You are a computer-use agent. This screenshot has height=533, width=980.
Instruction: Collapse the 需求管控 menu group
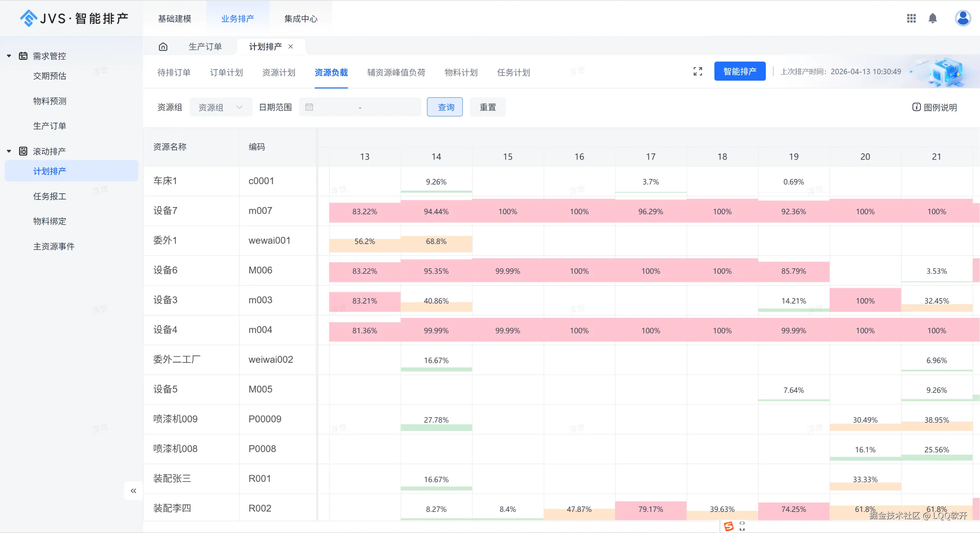(x=9, y=56)
